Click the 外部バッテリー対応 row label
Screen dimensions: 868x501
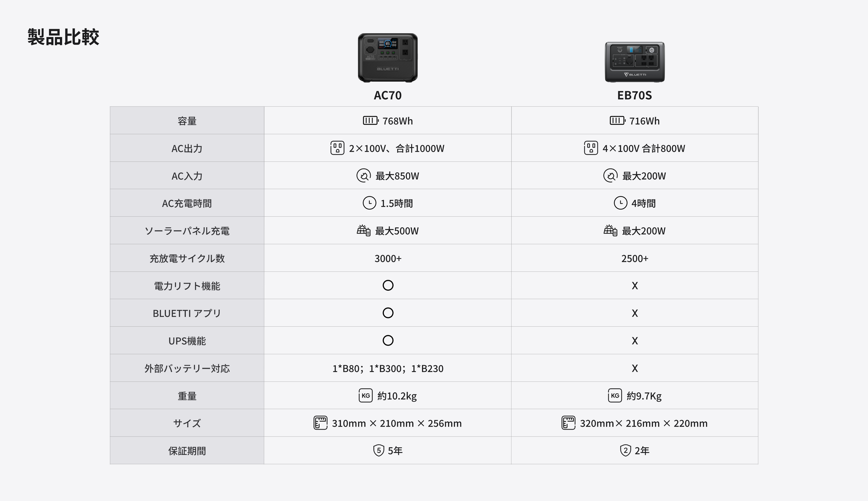(x=187, y=368)
